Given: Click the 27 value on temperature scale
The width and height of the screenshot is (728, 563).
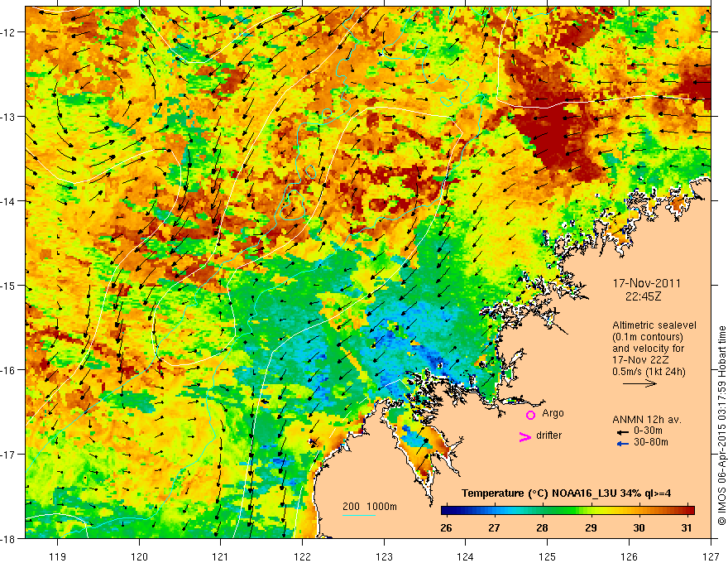Looking at the screenshot, I should pos(494,527).
